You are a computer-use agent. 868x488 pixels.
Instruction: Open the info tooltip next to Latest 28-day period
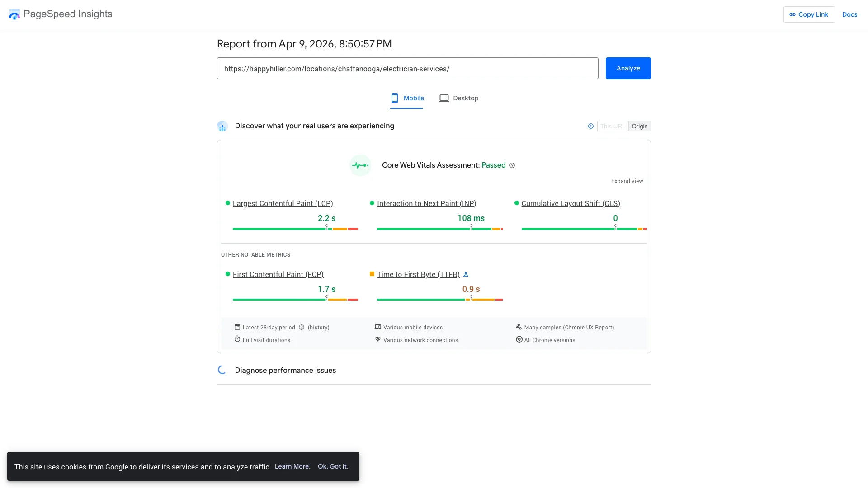tap(301, 327)
